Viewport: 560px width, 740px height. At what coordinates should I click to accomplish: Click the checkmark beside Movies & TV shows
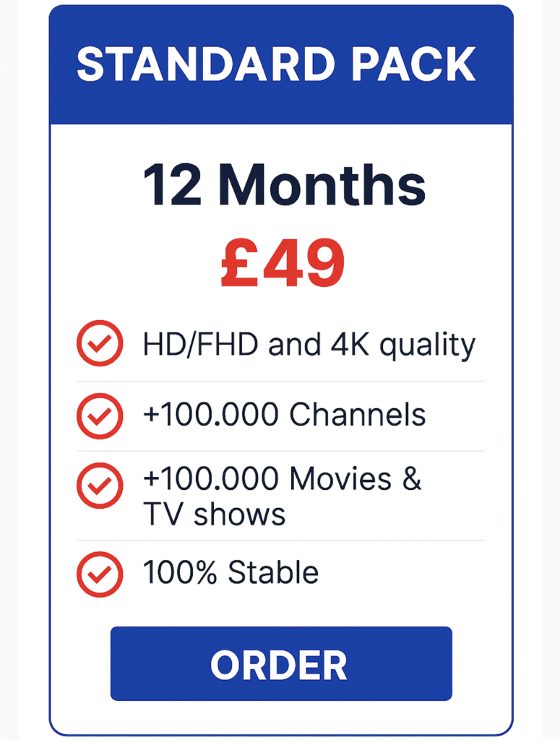[100, 485]
